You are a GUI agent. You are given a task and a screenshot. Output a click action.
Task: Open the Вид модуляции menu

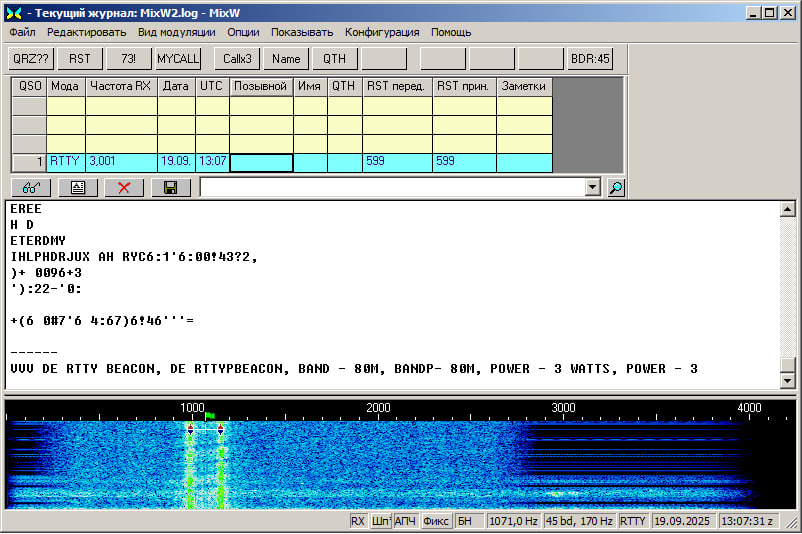pyautogui.click(x=176, y=32)
